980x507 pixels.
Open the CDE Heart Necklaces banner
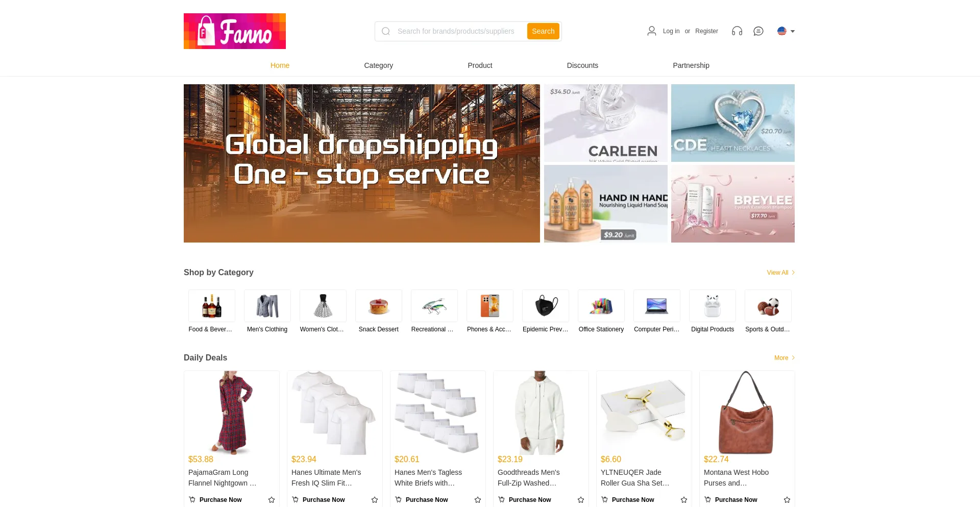pos(733,123)
